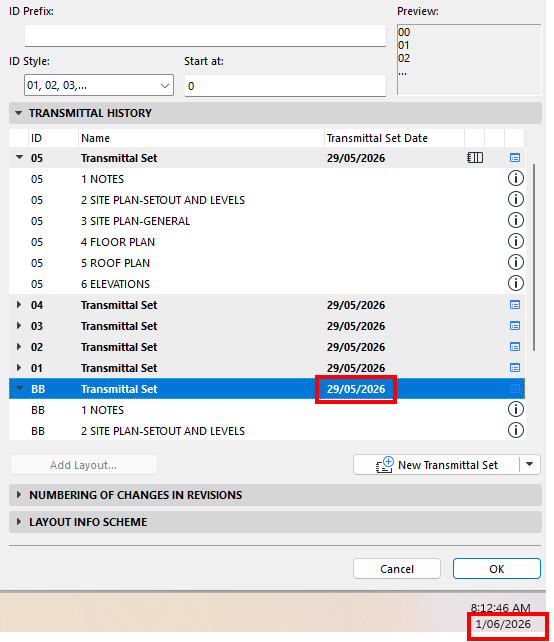
Task: Show info for BB 1 NOTES layout
Action: pyautogui.click(x=516, y=409)
